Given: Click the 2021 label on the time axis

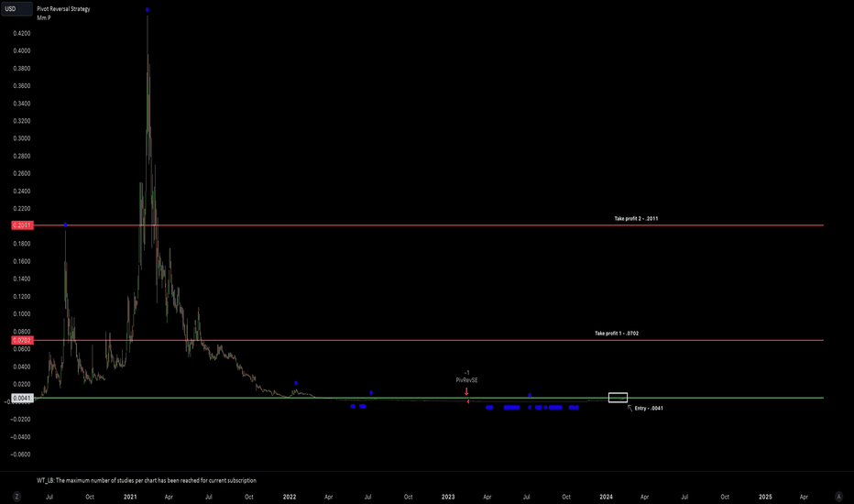Looking at the screenshot, I should click(130, 497).
